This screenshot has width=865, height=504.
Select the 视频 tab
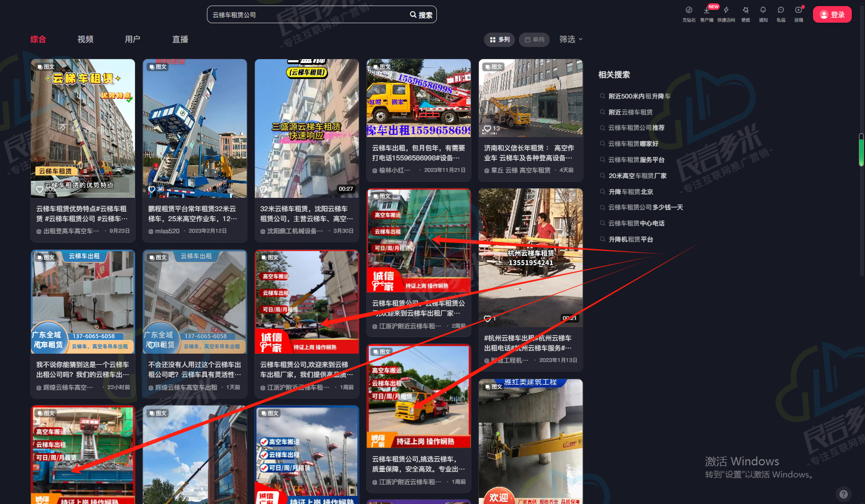[85, 39]
